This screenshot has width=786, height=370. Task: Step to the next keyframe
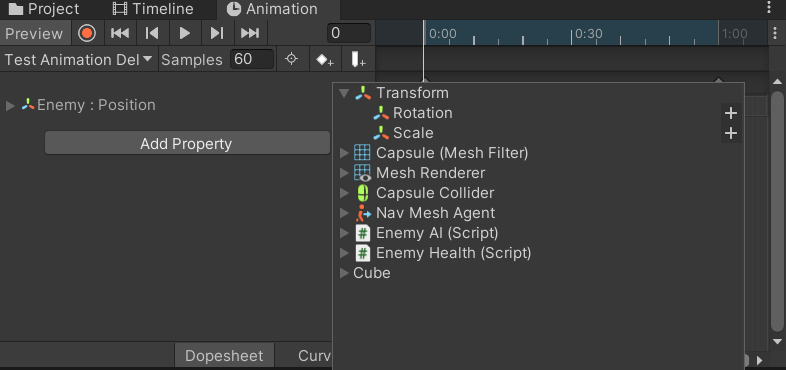tap(217, 34)
